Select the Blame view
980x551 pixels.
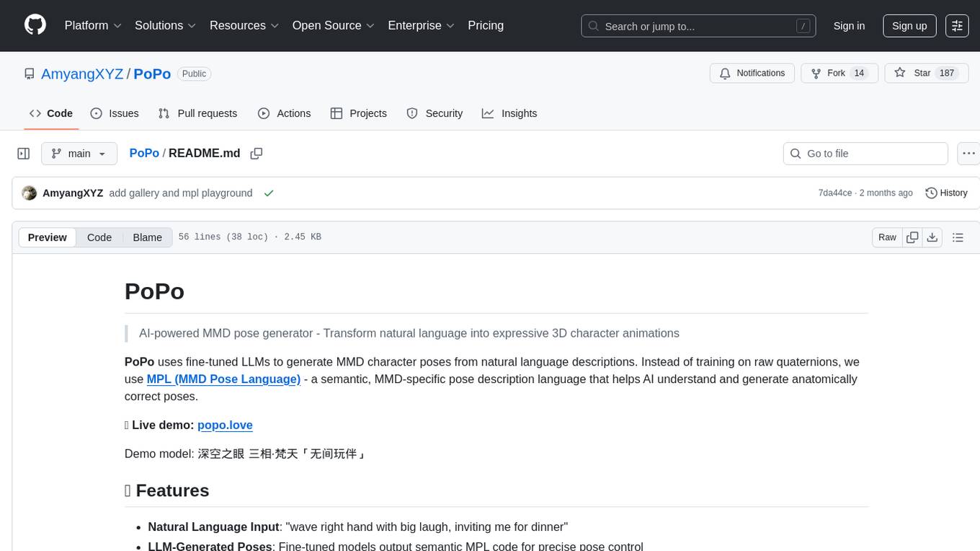click(147, 237)
